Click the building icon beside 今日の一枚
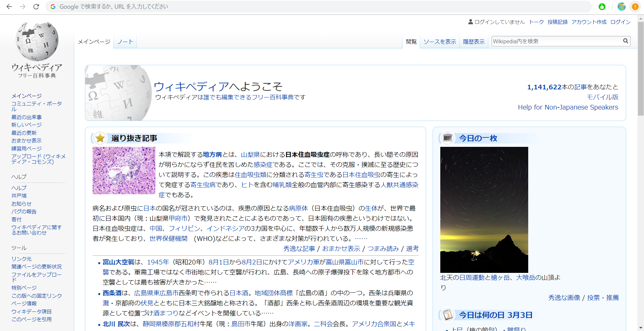The image size is (644, 331). point(447,138)
